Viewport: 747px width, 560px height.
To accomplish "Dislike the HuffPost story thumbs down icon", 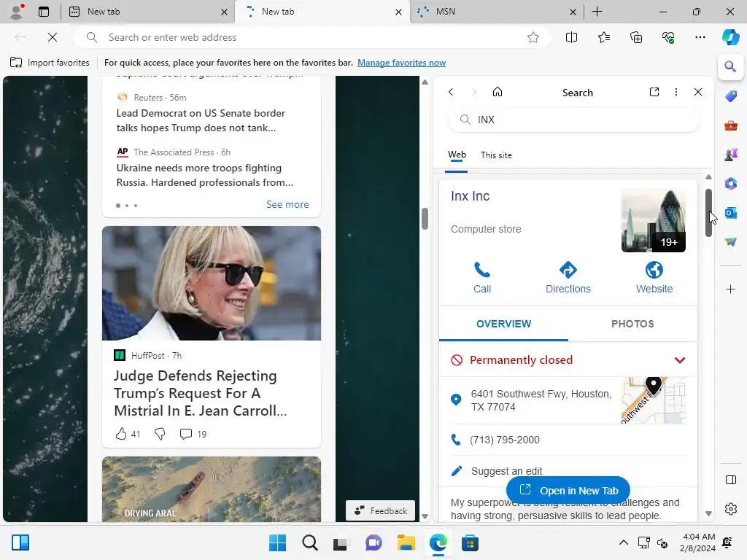I will 160,434.
